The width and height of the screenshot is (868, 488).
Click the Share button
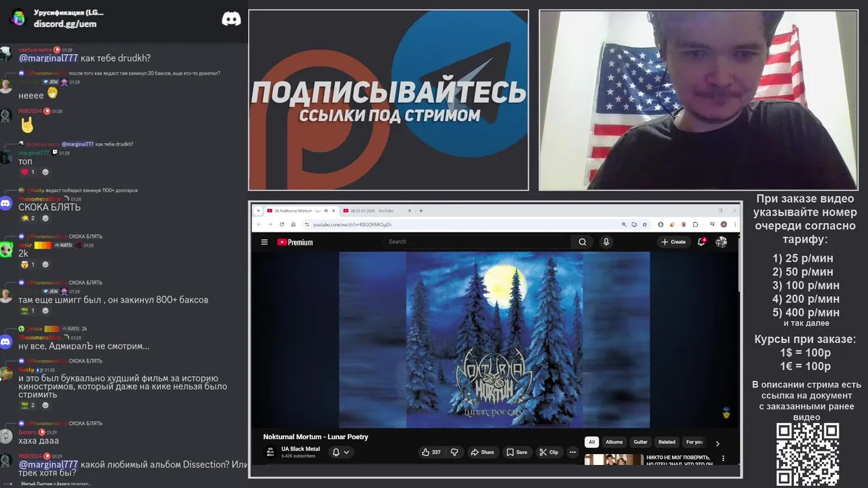pyautogui.click(x=482, y=452)
